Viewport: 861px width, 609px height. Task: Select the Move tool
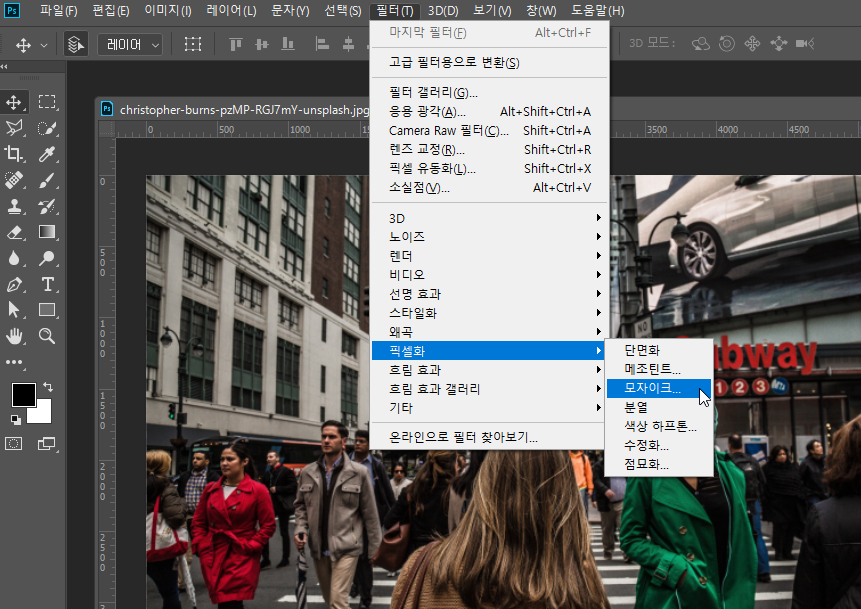[x=16, y=101]
